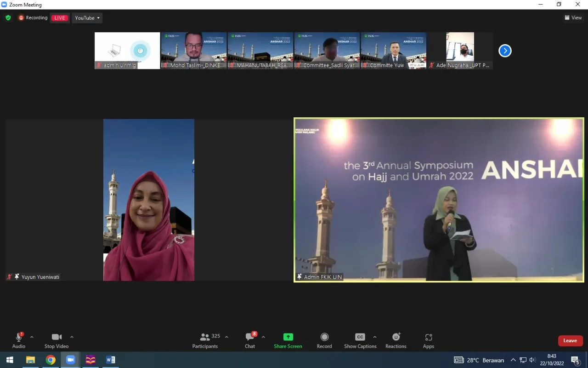Click the red LIVE badge
This screenshot has height=368, width=588.
(59, 18)
